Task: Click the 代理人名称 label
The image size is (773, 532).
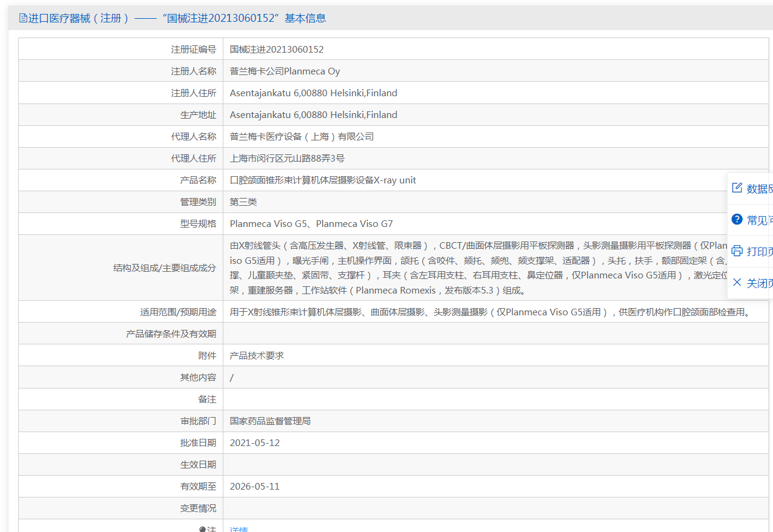Action: pos(194,136)
